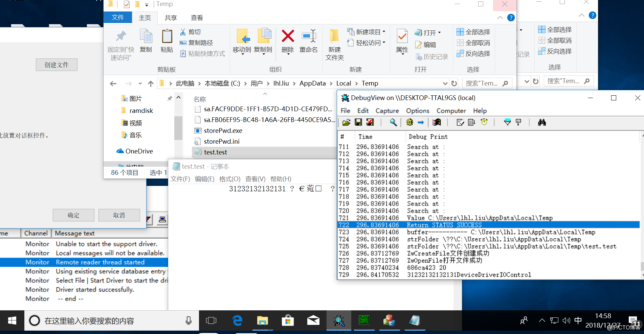Open DebugView File menu
The width and height of the screenshot is (644, 334).
(345, 111)
